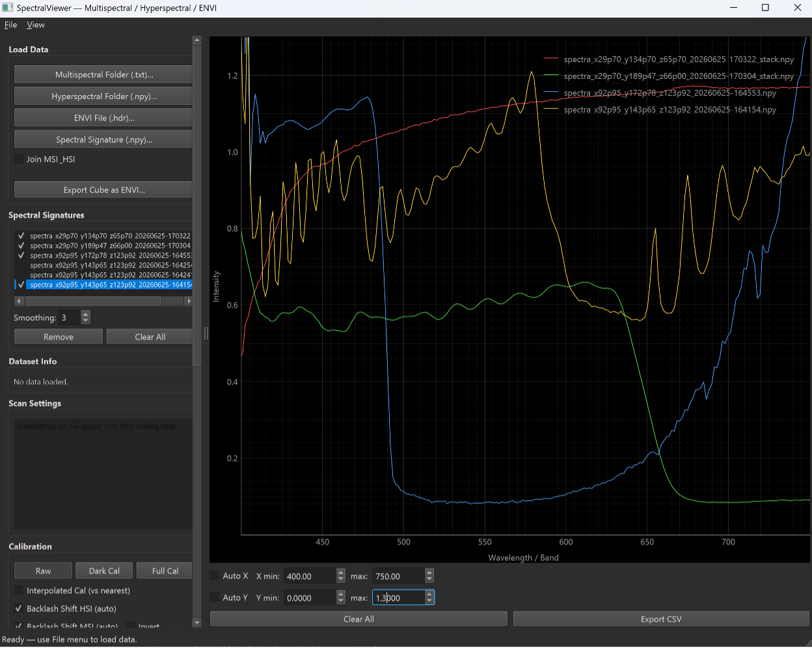This screenshot has height=649, width=812.
Task: Focus the Smoothing value field
Action: tap(70, 318)
